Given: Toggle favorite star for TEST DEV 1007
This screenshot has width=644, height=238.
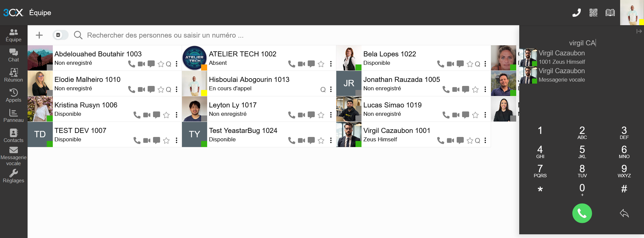Looking at the screenshot, I should coord(166,141).
